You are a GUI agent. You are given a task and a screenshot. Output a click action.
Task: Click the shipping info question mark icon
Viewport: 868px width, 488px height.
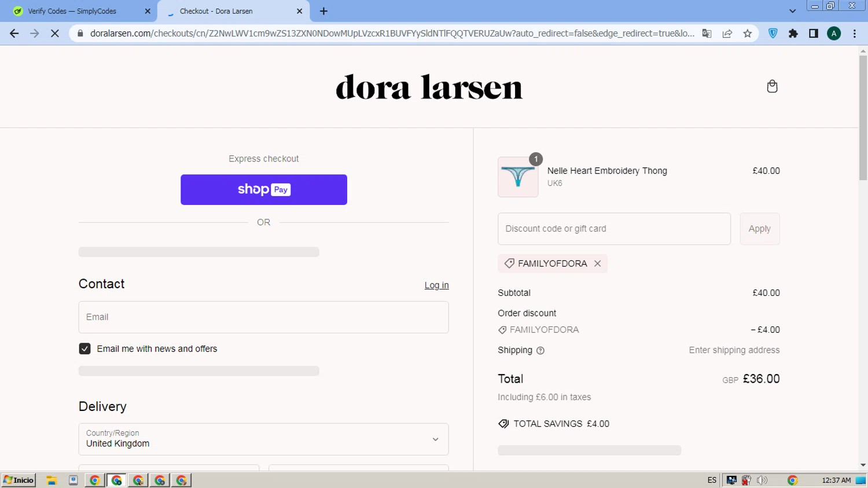click(540, 350)
